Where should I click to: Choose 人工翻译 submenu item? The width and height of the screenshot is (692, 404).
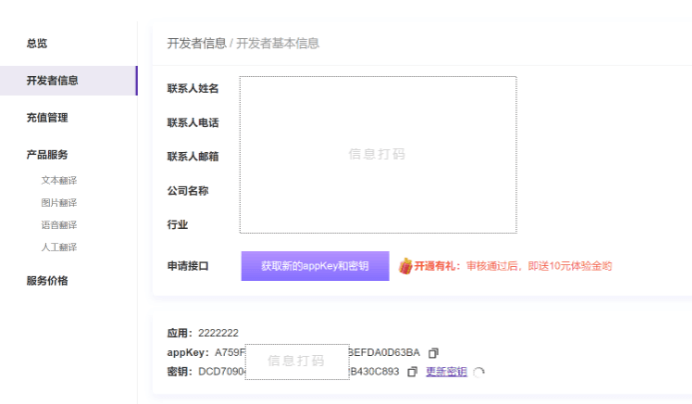(59, 247)
